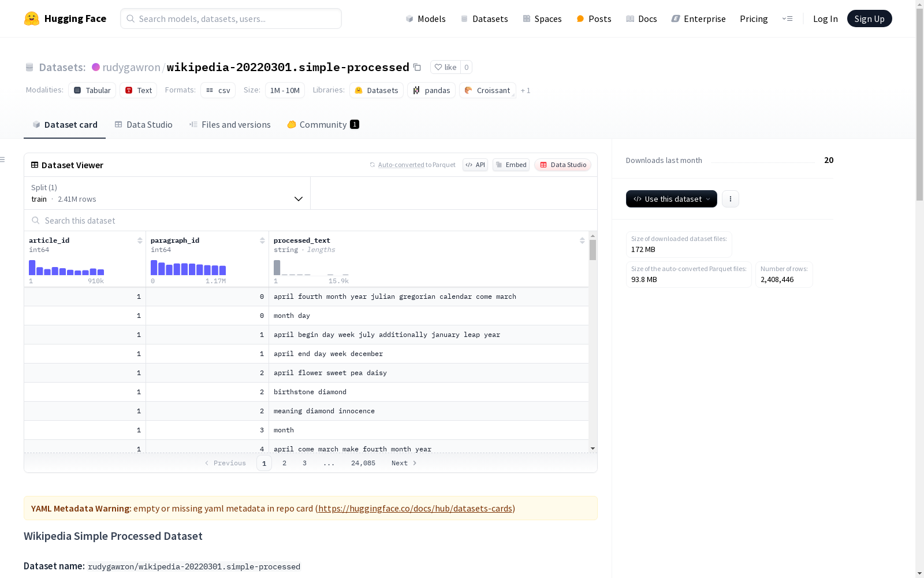Click the 'april flower sweet pea daisy' cell

429,373
